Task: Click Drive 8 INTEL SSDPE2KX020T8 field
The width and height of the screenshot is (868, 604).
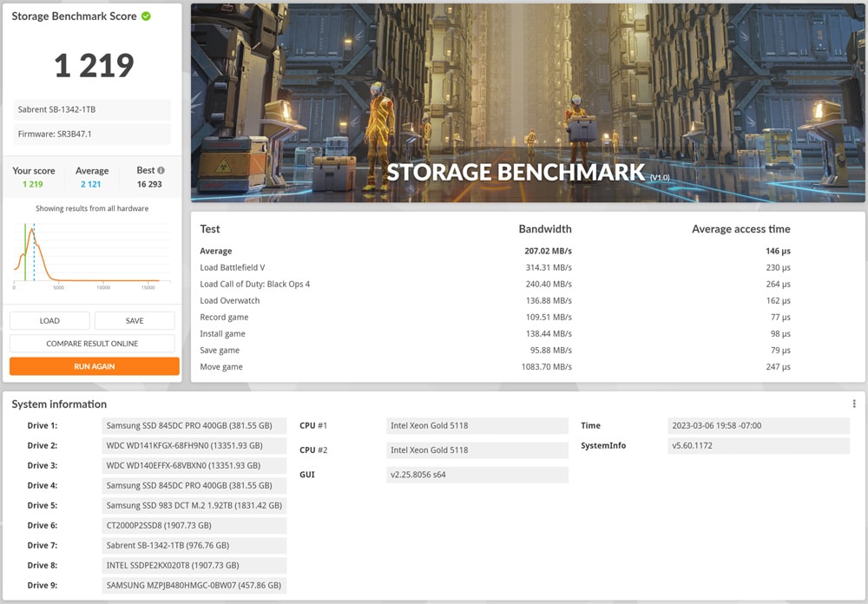Action: coord(194,565)
